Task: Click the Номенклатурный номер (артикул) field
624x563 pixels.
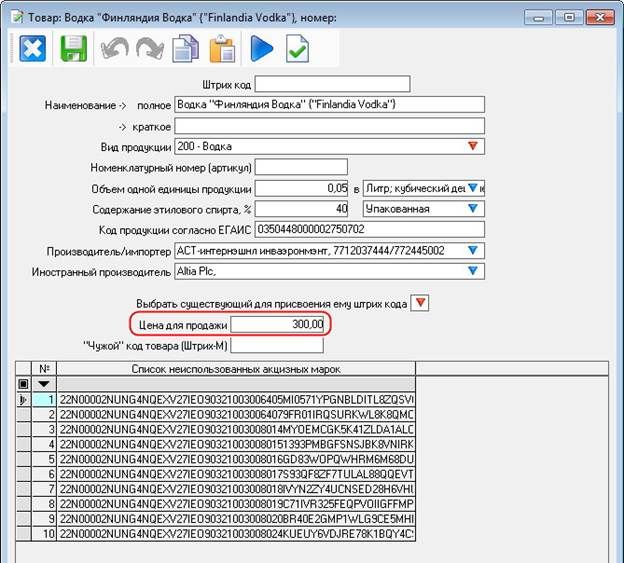Action: 301,167
